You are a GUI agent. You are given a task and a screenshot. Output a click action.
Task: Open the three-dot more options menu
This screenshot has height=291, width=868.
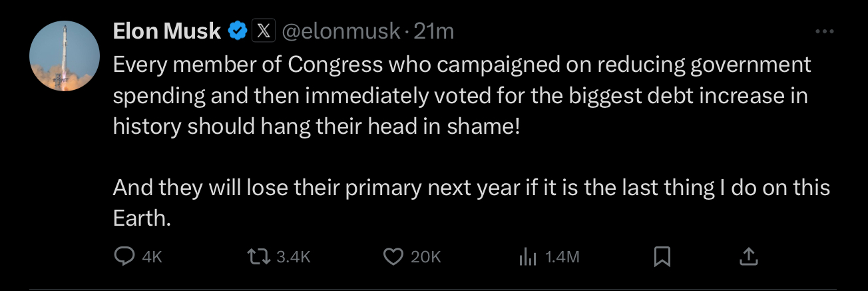[824, 31]
